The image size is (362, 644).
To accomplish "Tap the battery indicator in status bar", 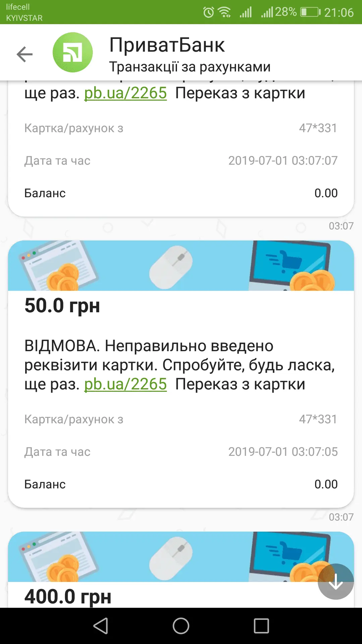I will [x=310, y=12].
